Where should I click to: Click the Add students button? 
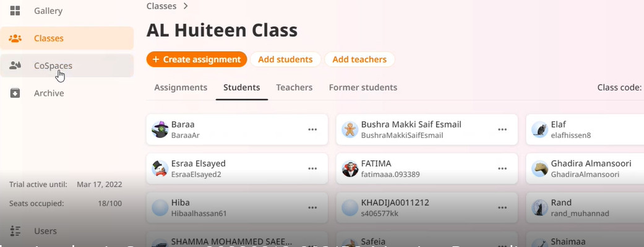[285, 59]
